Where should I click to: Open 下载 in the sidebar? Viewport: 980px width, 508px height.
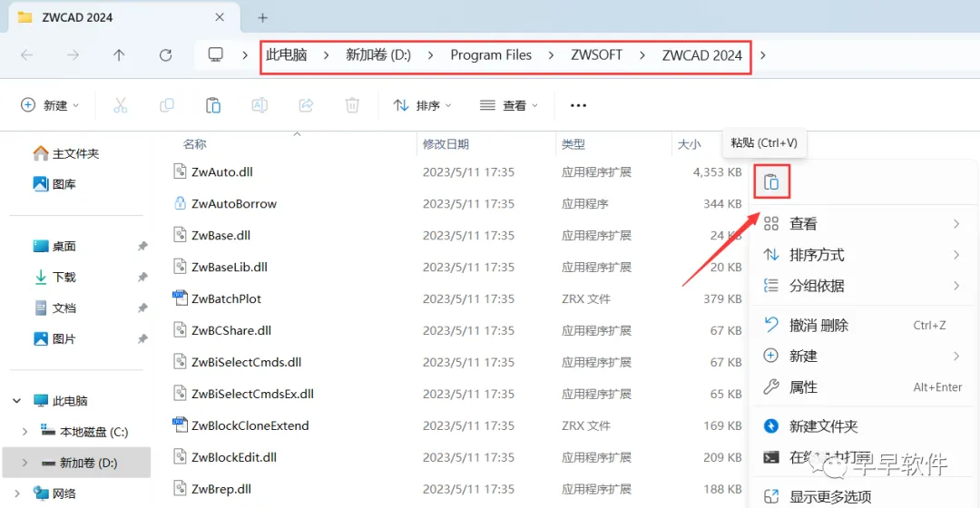click(x=54, y=277)
